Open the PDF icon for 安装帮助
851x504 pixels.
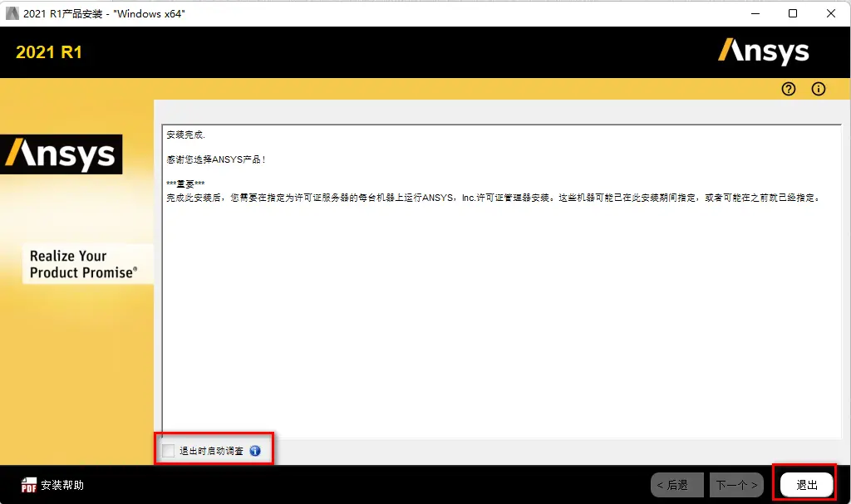29,485
